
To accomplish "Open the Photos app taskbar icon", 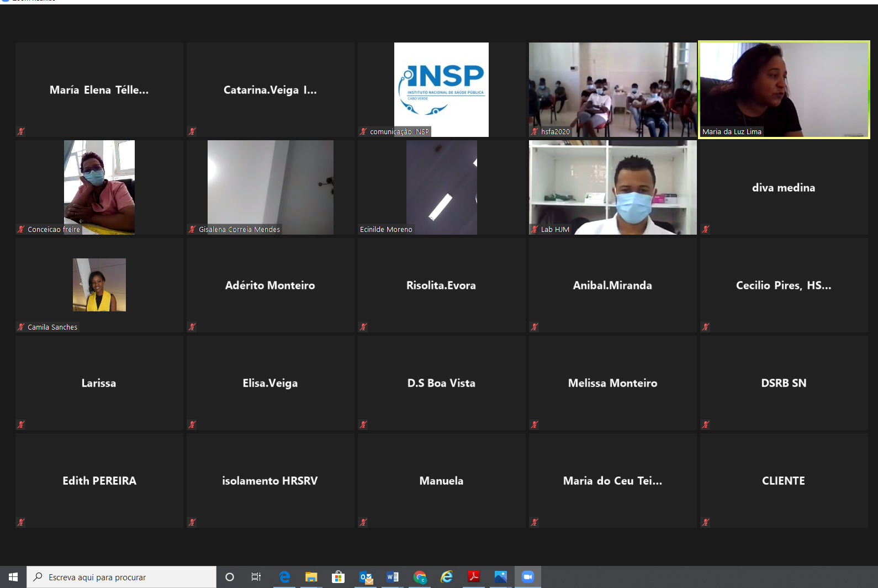I will pyautogui.click(x=500, y=577).
